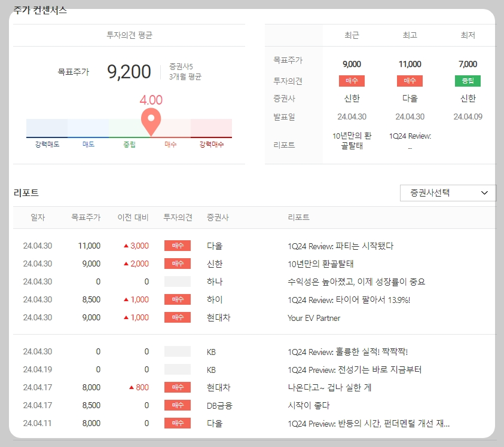Image resolution: width=504 pixels, height=447 pixels.
Task: Click the 목표주가 column header in report table
Action: (x=86, y=218)
